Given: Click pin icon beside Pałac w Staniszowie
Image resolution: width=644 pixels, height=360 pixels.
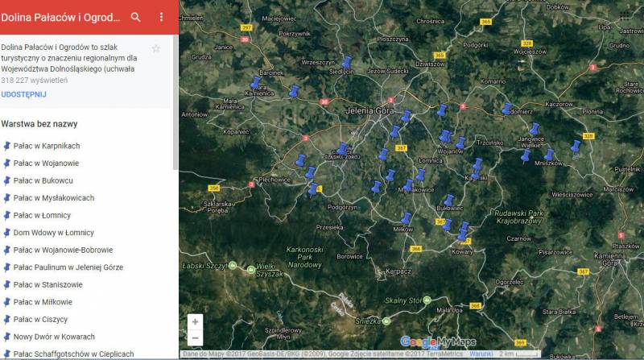Looking at the screenshot, I should click(x=7, y=285).
